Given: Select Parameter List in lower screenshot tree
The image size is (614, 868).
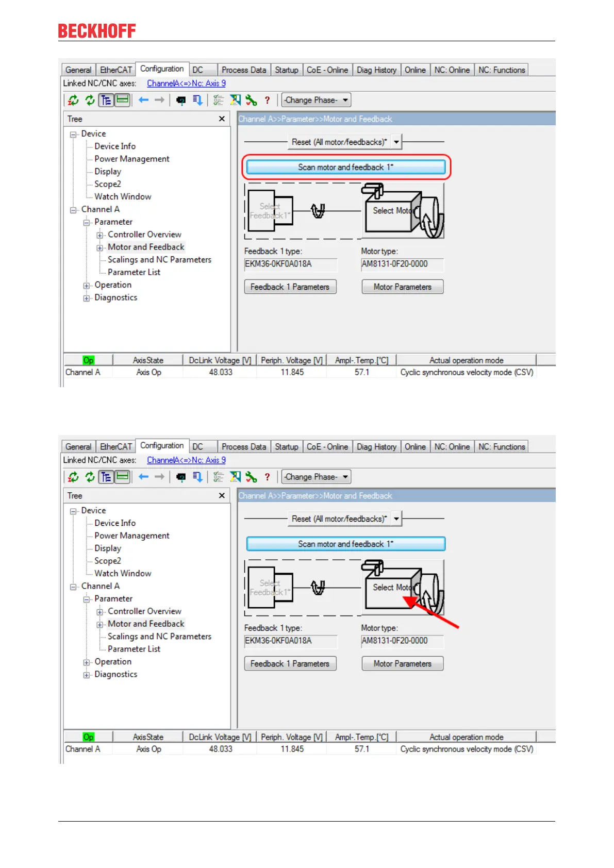Looking at the screenshot, I should pos(134,649).
